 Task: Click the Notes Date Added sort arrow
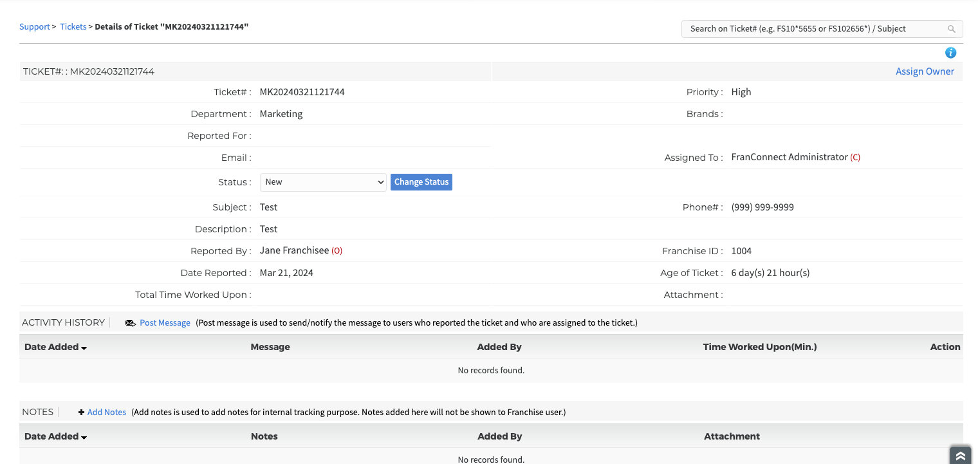coord(84,438)
